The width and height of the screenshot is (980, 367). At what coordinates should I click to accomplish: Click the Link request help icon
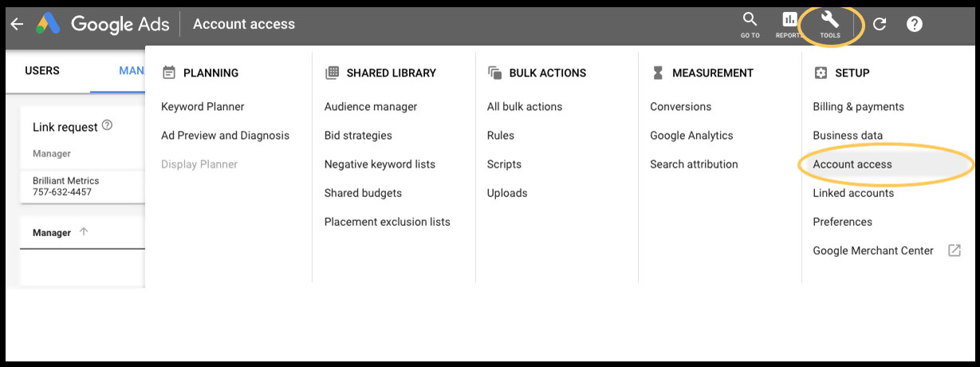pos(108,126)
